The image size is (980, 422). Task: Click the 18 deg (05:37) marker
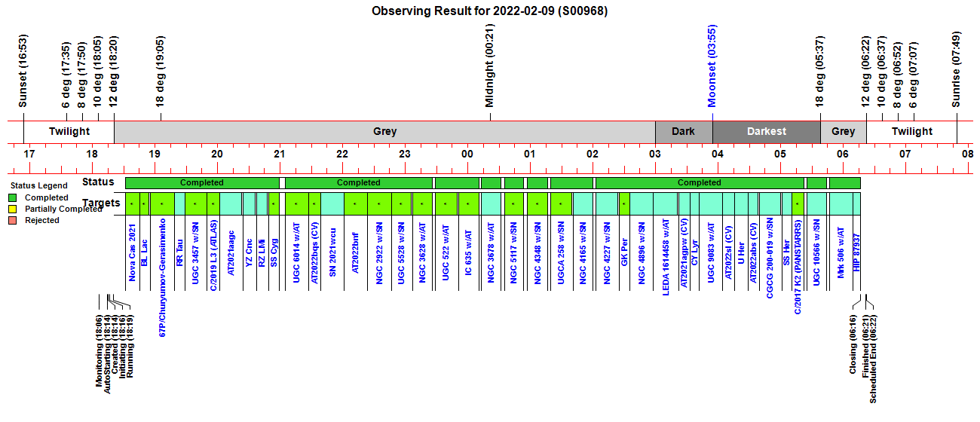820,71
